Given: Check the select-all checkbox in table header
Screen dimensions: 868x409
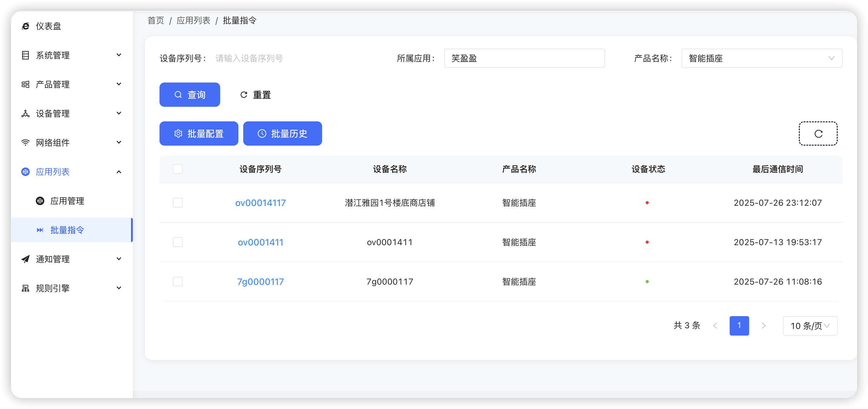Looking at the screenshot, I should pyautogui.click(x=178, y=169).
